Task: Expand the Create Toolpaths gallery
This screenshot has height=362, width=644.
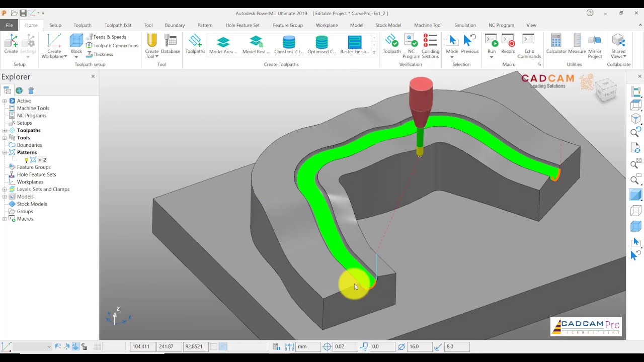Action: pos(374,52)
